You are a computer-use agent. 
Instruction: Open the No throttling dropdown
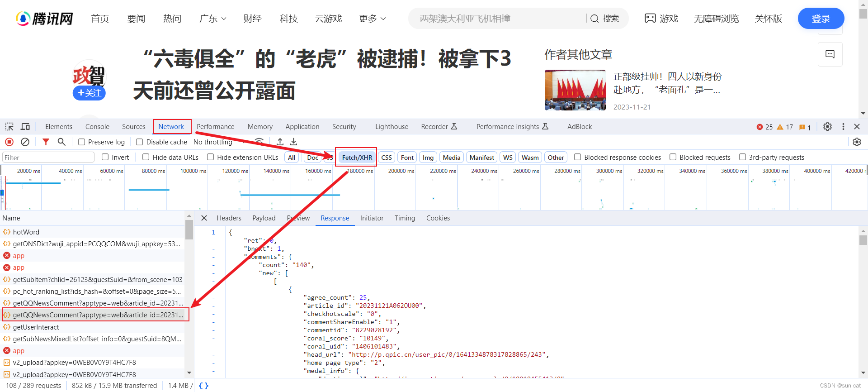pos(219,142)
